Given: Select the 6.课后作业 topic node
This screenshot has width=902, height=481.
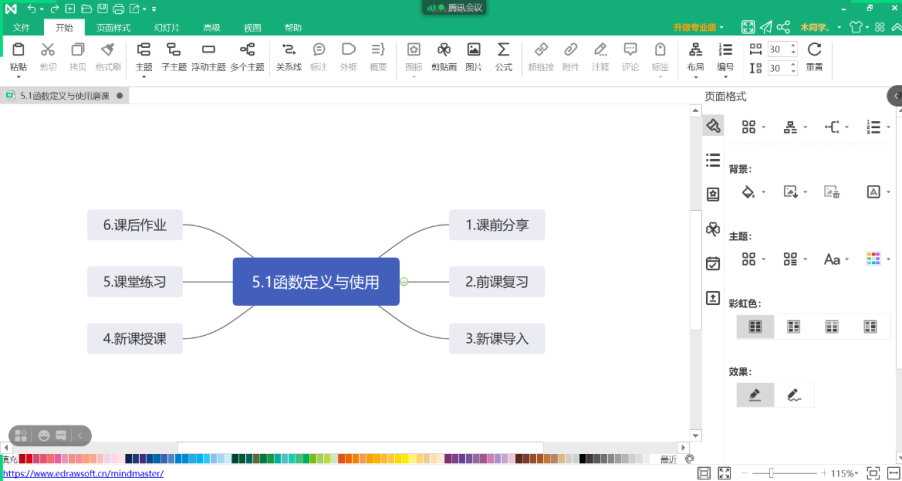Looking at the screenshot, I should pos(135,225).
